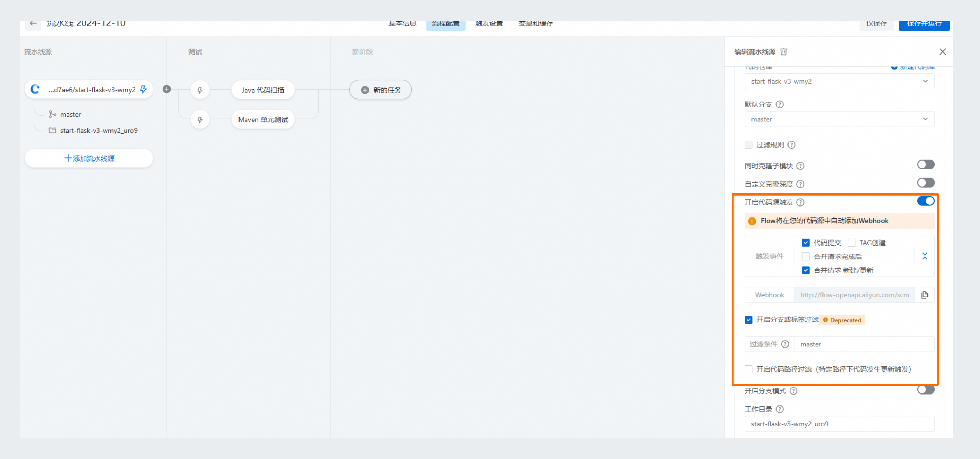Click the 新建代码库 link
The height and width of the screenshot is (459, 980).
(913, 68)
